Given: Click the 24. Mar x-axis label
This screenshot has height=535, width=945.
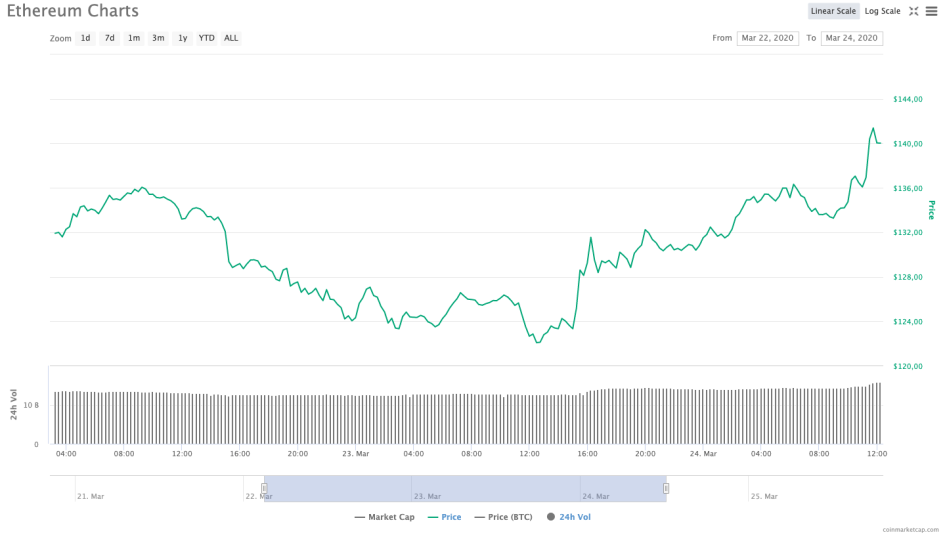Looking at the screenshot, I should pyautogui.click(x=703, y=454).
